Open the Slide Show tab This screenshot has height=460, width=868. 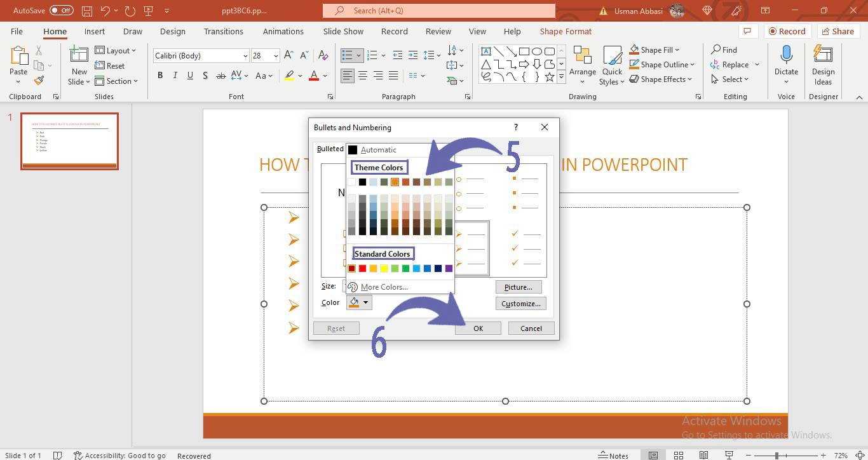coord(343,31)
